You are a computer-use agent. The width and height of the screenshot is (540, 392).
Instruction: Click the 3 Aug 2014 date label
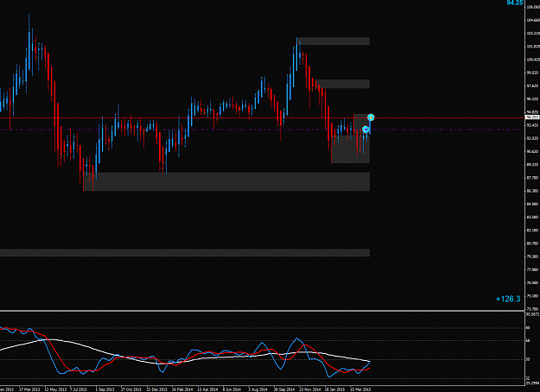(258, 389)
